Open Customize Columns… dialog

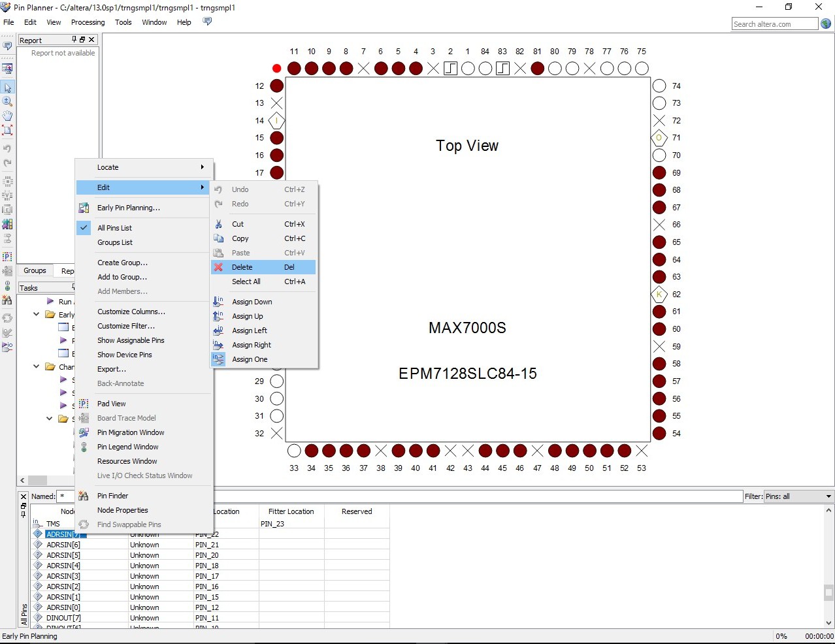[144, 312]
